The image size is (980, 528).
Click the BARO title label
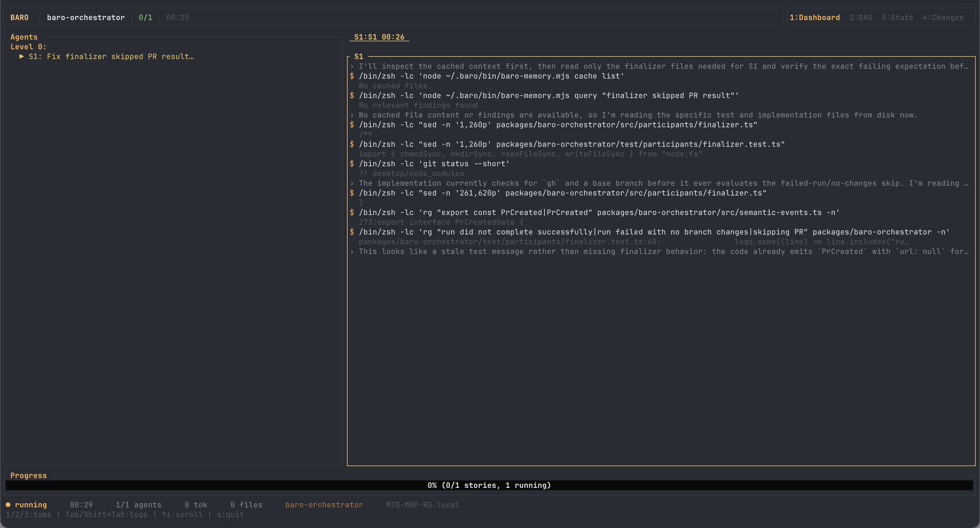point(19,17)
